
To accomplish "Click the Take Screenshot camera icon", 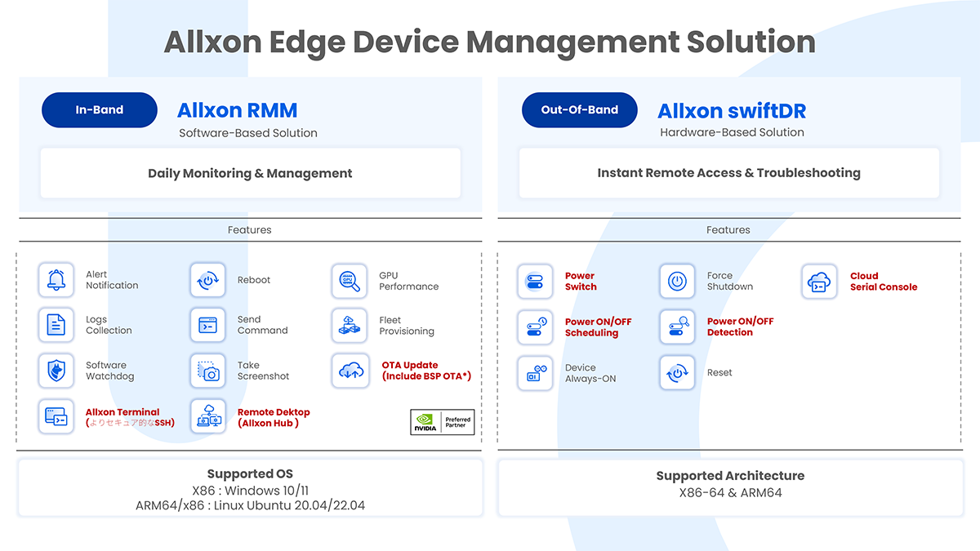I will pos(208,371).
